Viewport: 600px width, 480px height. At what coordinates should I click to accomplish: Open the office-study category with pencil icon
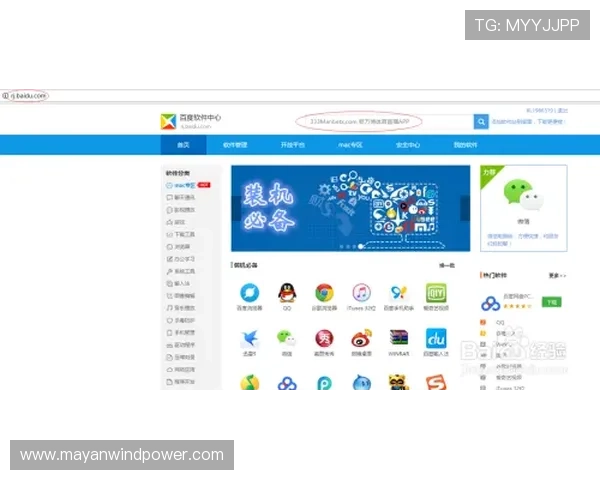point(181,259)
